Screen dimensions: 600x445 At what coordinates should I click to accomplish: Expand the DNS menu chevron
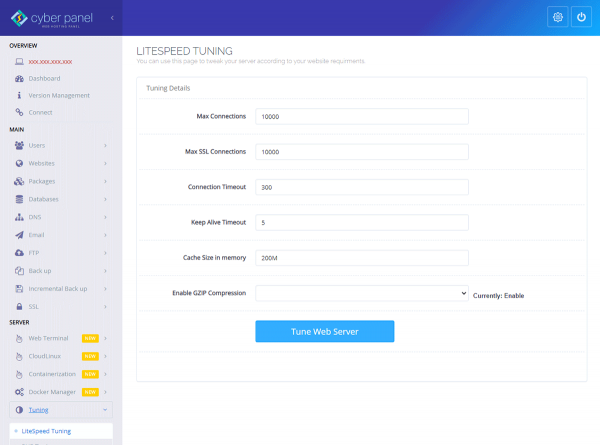click(x=105, y=217)
